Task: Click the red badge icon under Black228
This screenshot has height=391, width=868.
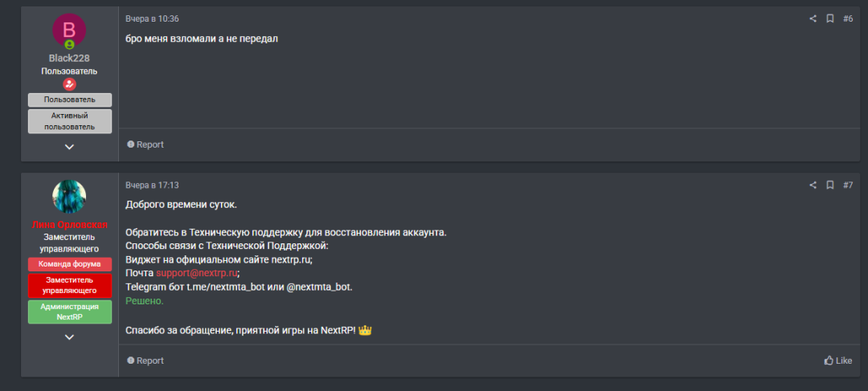Action: click(69, 84)
